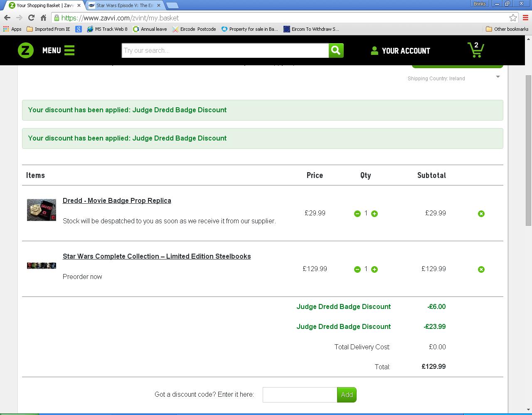This screenshot has width=532, height=415.
Task: Expand the Other bookmarks folder
Action: pyautogui.click(x=507, y=29)
